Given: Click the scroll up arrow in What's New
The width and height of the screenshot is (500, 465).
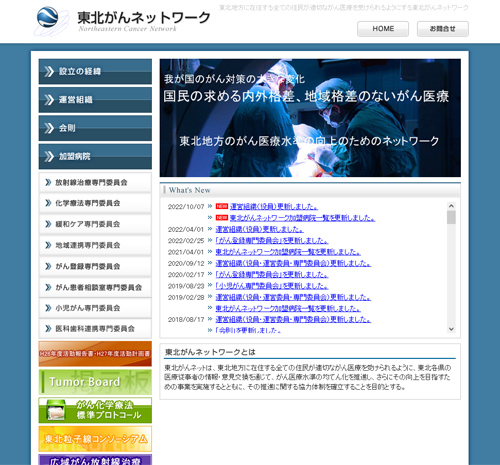Looking at the screenshot, I should point(451,206).
